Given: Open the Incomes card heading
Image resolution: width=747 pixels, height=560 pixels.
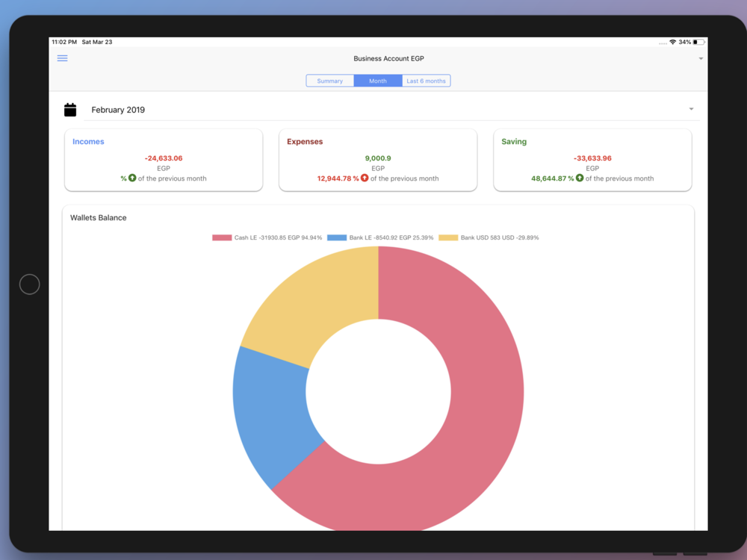Looking at the screenshot, I should 88,142.
